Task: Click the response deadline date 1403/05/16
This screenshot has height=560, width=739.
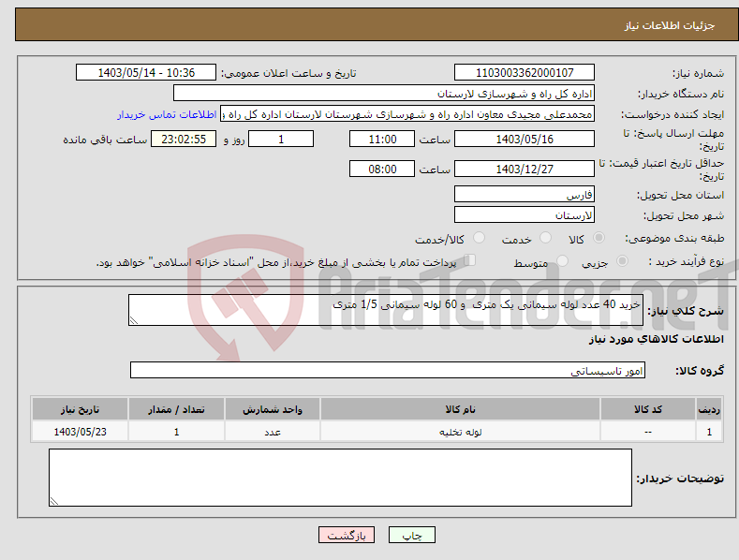Action: pos(525,139)
